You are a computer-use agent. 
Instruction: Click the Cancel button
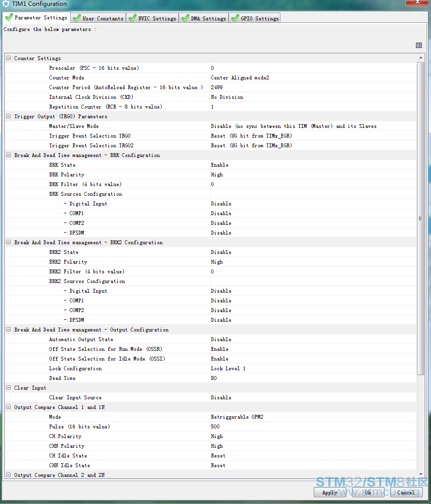[406, 492]
